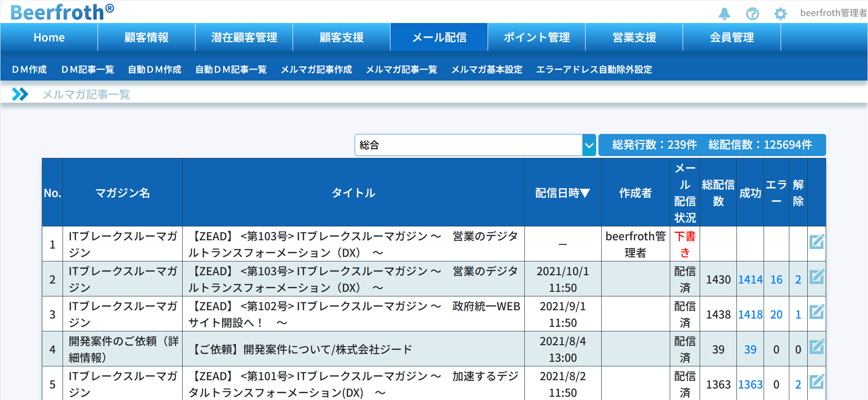Viewport: 868px width, 400px height.
Task: Click edit icon for row 4 開発案件
Action: [816, 347]
